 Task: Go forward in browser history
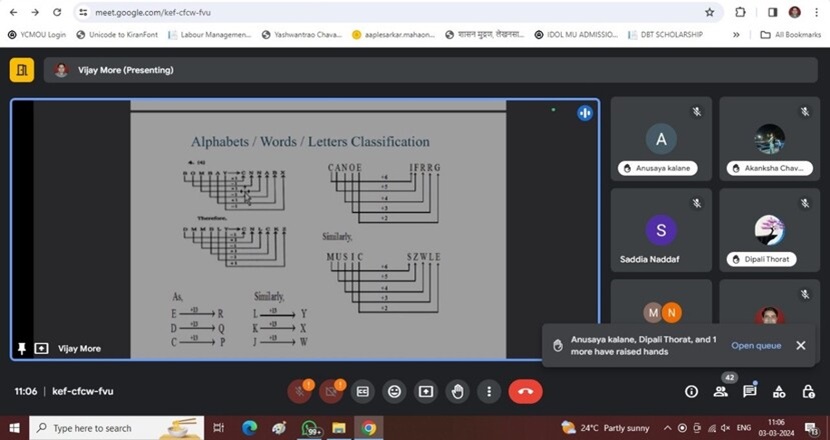pos(35,12)
